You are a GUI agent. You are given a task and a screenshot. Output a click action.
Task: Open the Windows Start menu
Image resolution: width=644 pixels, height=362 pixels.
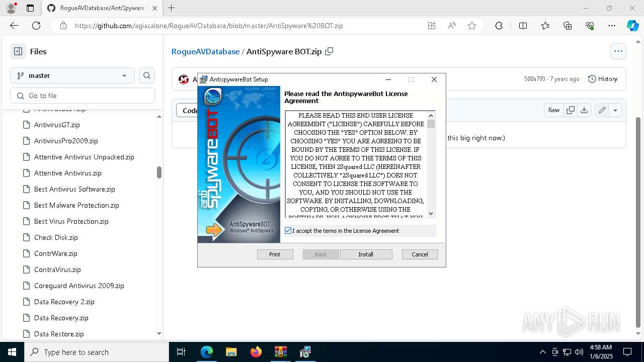[x=12, y=352]
